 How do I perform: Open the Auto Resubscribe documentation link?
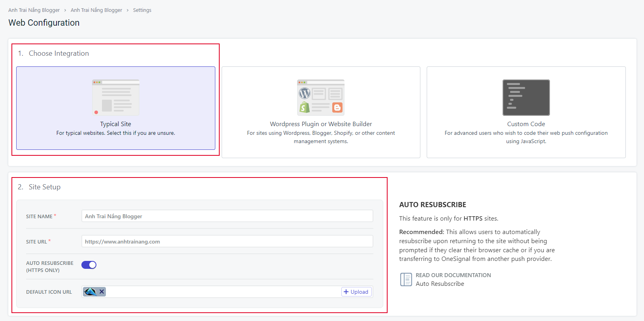[440, 284]
